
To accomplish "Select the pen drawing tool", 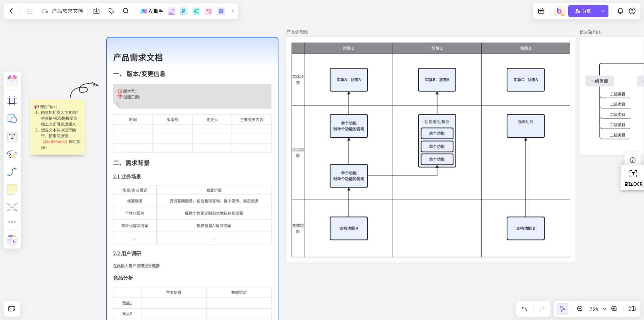I will click(x=12, y=154).
